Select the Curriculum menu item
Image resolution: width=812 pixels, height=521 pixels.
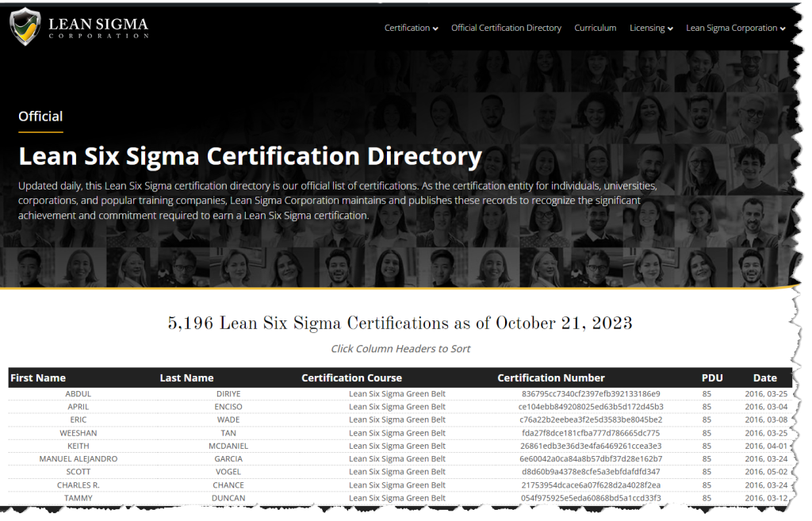595,28
